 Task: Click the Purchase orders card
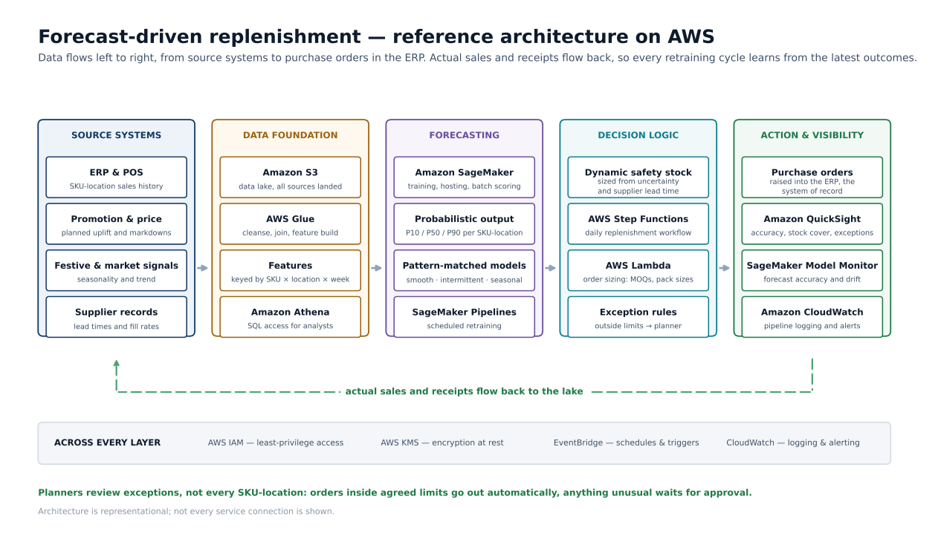(x=812, y=177)
